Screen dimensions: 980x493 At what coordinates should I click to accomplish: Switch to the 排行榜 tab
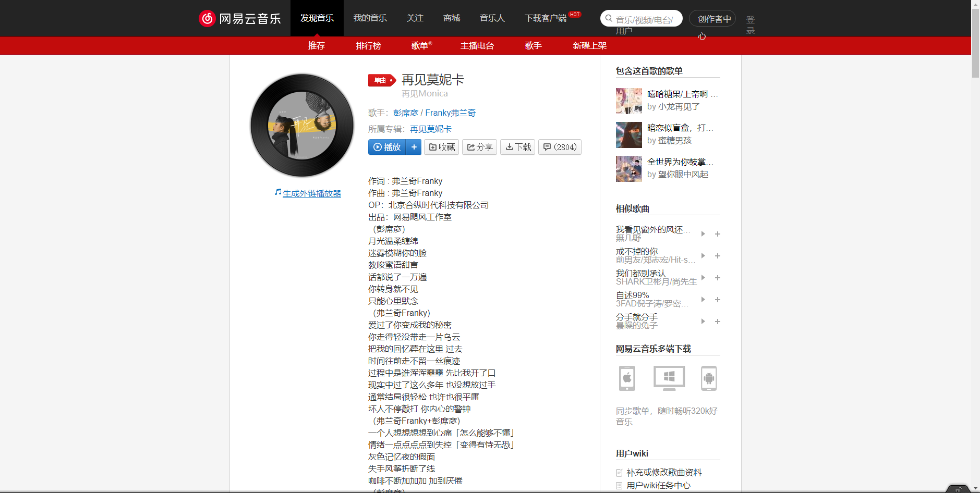coord(368,46)
